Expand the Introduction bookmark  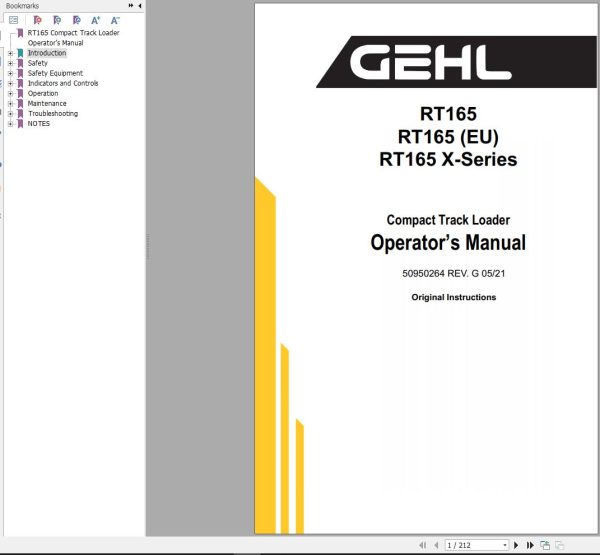[10, 53]
